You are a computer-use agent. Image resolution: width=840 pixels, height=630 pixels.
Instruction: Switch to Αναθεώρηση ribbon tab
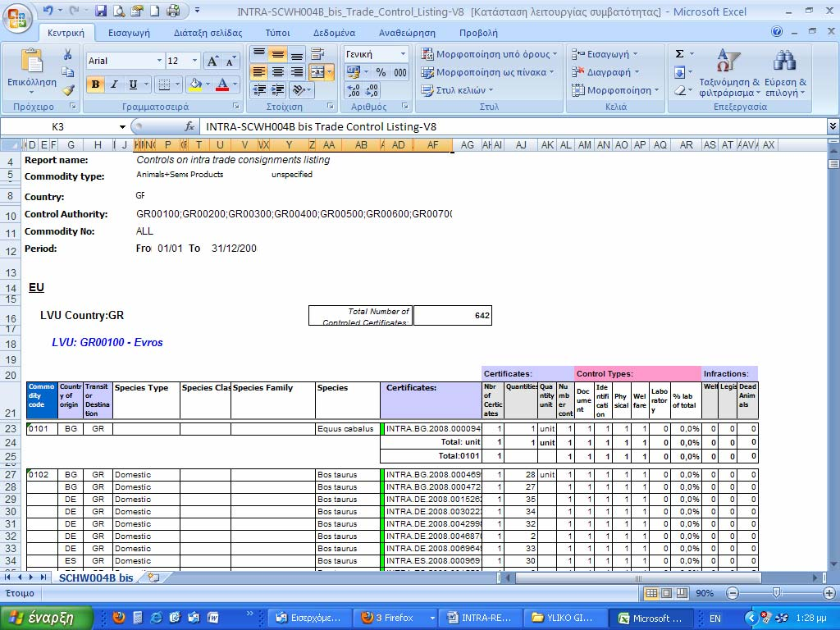click(x=407, y=33)
